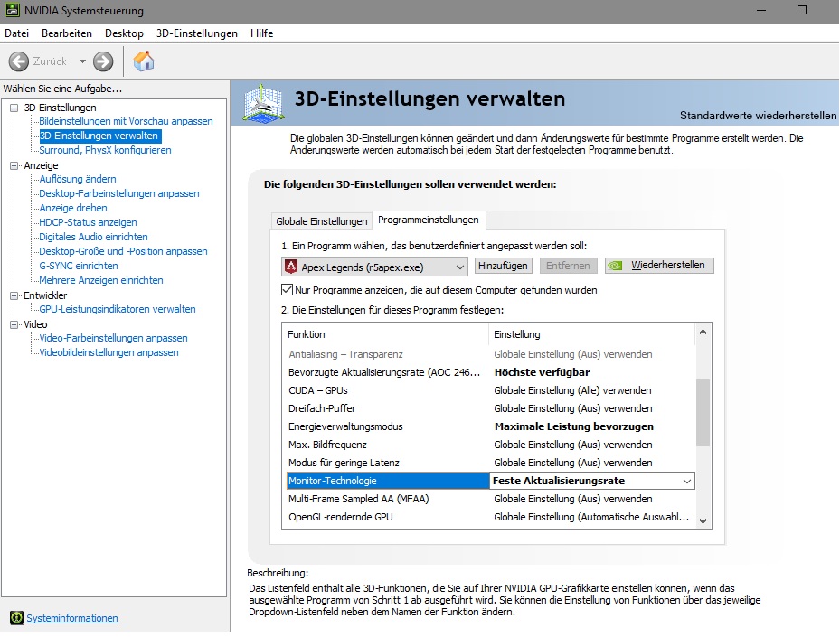Select the Max. Bildfrequenz row
The width and height of the screenshot is (840, 637).
pos(490,445)
